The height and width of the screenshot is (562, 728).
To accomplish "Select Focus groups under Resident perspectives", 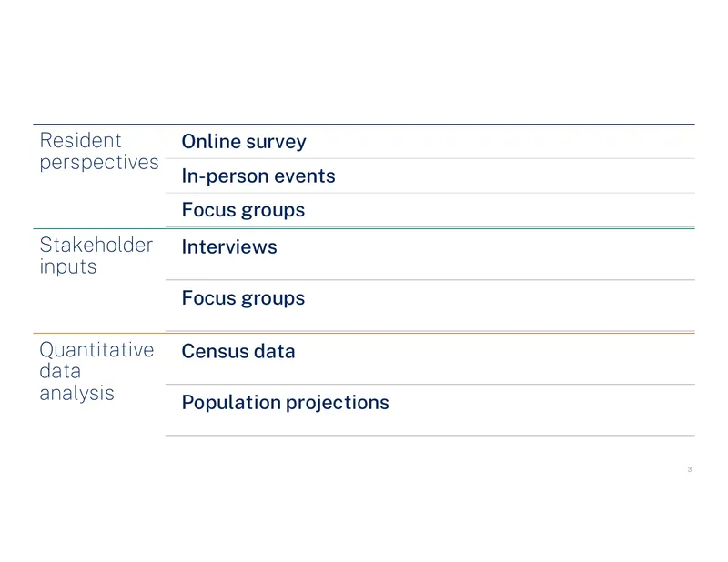I will 243,210.
